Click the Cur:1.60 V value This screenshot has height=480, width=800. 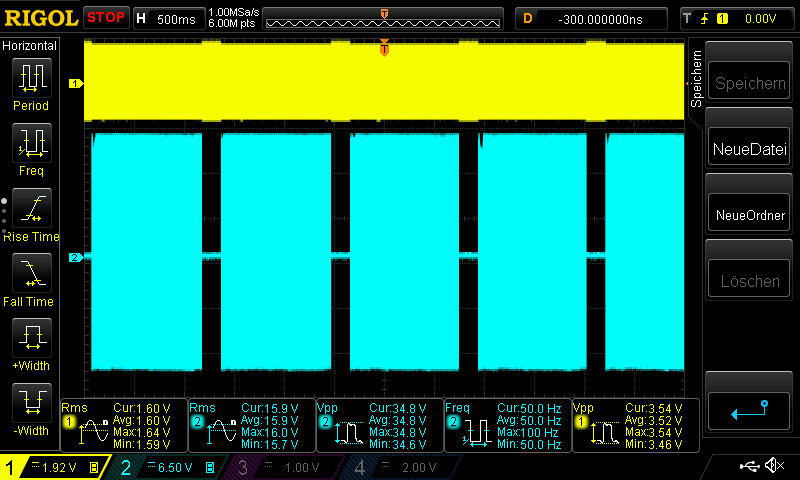[x=142, y=409]
